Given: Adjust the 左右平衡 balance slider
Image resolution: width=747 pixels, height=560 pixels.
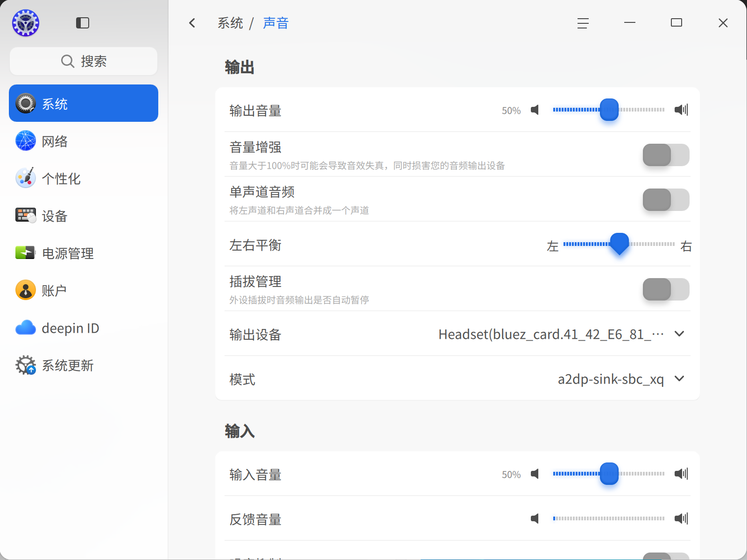Looking at the screenshot, I should [619, 244].
